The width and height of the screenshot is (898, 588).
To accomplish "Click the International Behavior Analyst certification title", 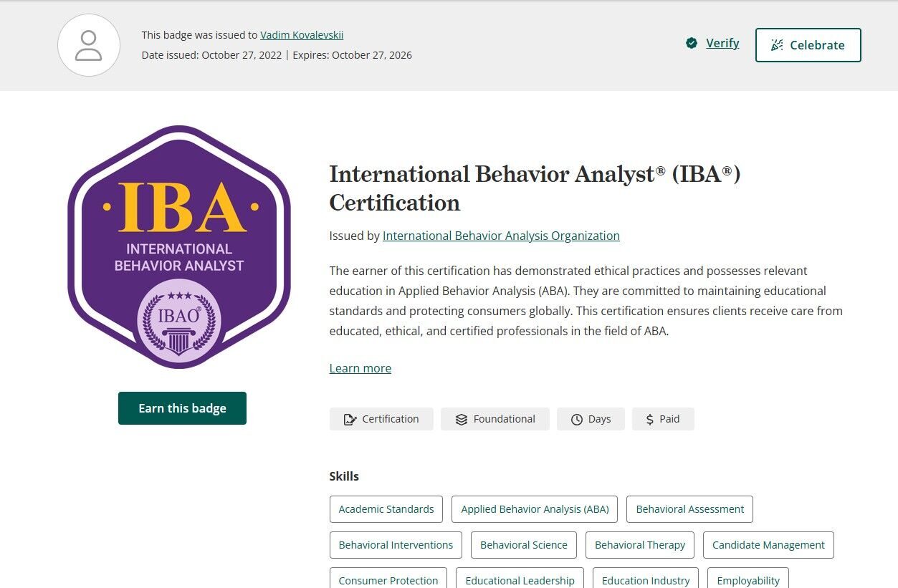I will [535, 188].
